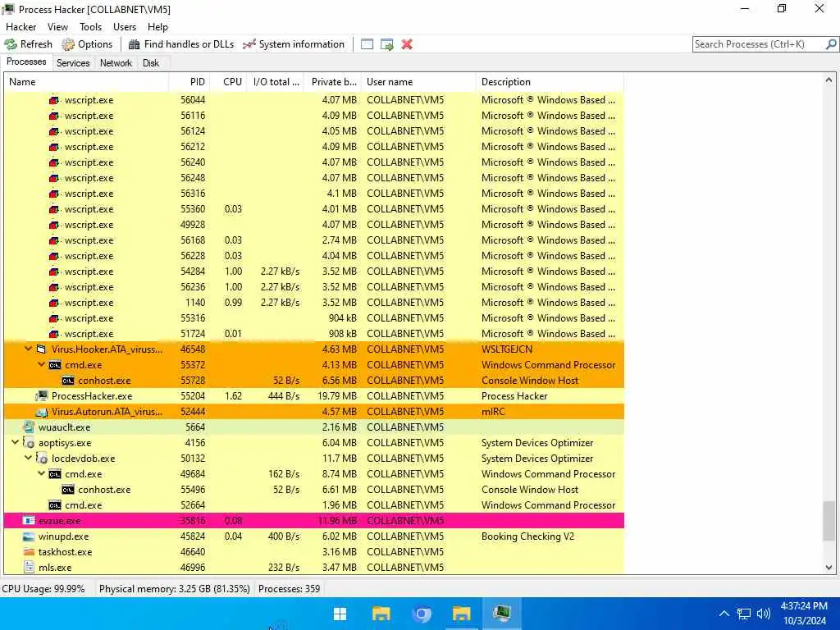Click the aoptisys.exe gear icon
The image size is (840, 630).
(x=29, y=443)
